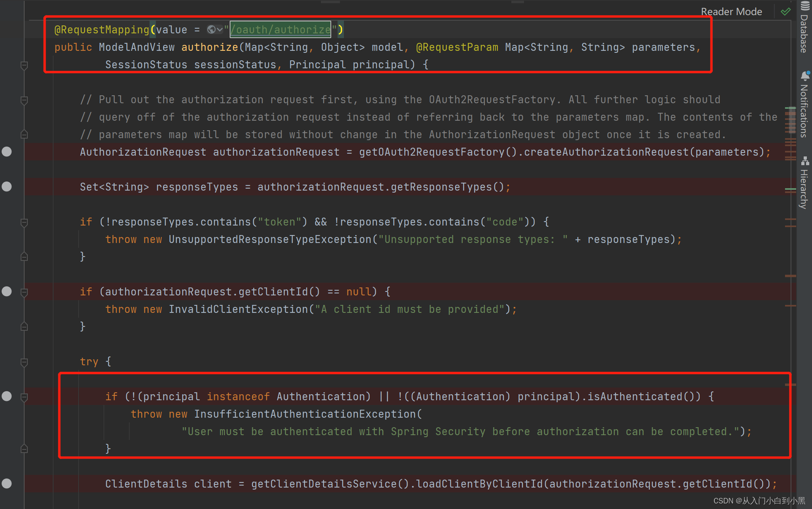Click UnsupportedResponseTypeException class name

[270, 239]
